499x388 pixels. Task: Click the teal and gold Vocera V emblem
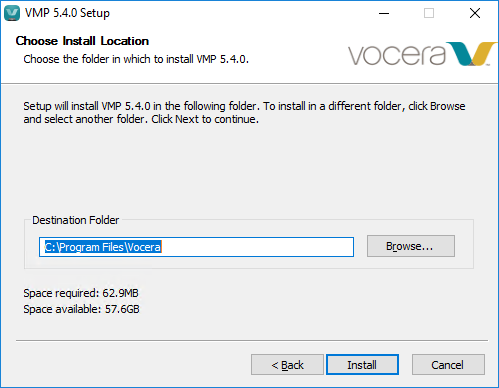[471, 54]
